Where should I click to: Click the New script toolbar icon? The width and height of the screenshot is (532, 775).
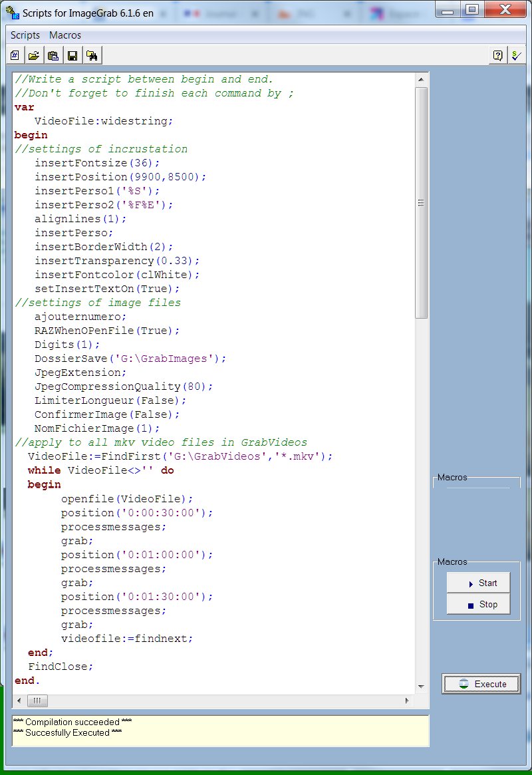click(x=15, y=55)
